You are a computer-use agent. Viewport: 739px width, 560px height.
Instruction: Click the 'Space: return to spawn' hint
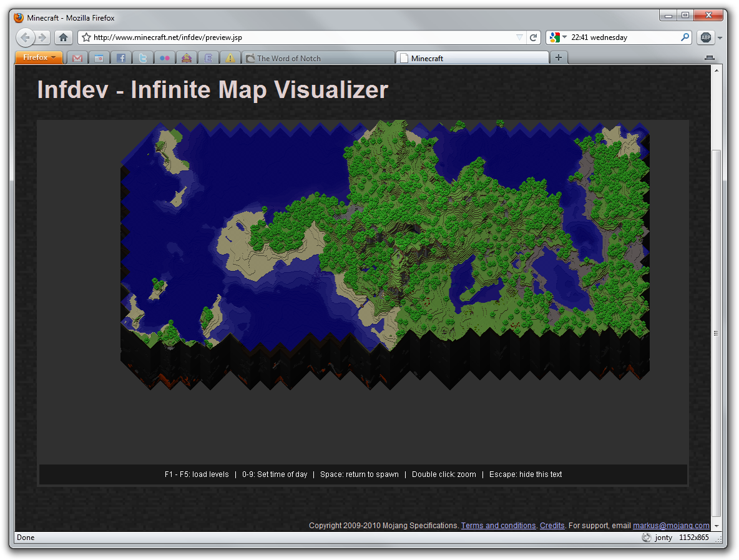click(x=359, y=474)
